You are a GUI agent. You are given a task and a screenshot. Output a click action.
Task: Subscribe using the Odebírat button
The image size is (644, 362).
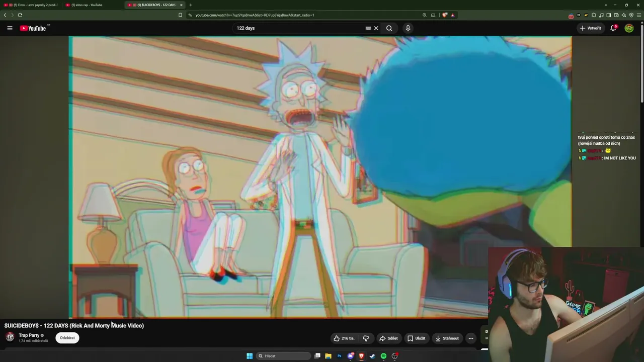tap(67, 338)
